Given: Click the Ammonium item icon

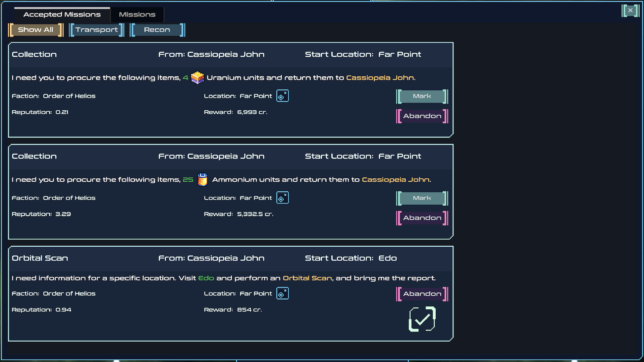Looking at the screenshot, I should [x=203, y=179].
